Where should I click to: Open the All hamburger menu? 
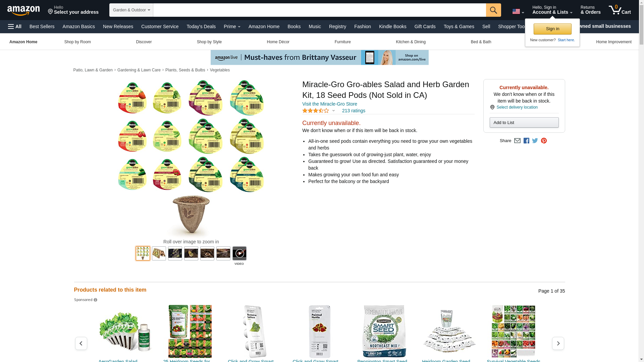click(15, 26)
